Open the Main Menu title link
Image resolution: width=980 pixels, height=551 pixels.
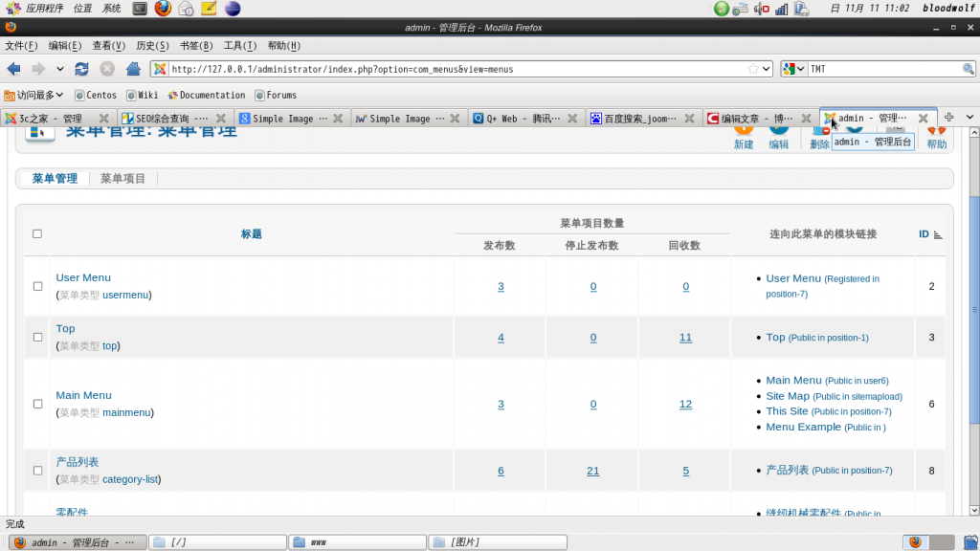coord(84,395)
